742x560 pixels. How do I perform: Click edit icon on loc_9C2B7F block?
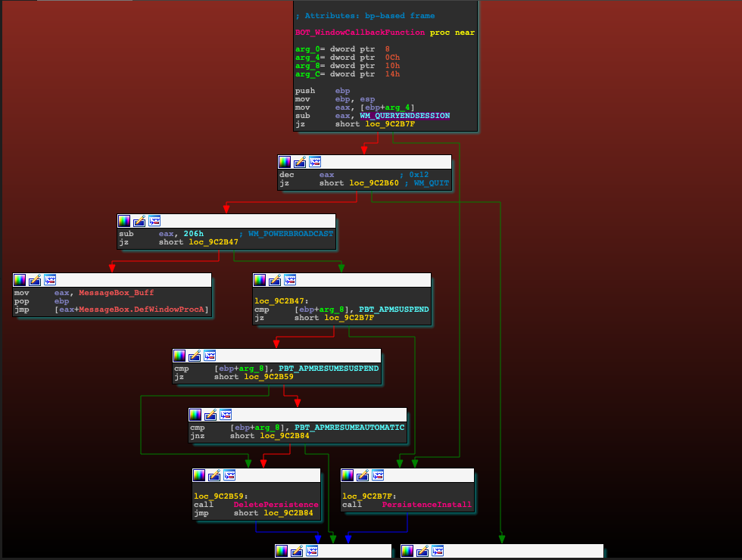(x=363, y=475)
